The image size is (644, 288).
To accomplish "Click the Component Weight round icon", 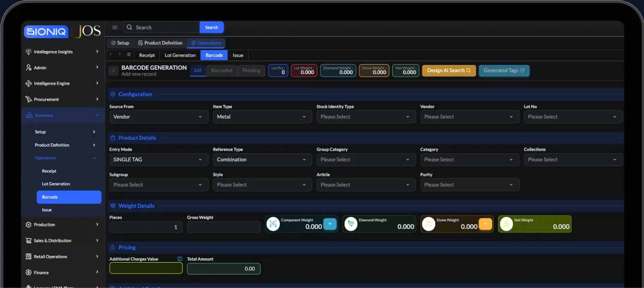I will point(273,224).
